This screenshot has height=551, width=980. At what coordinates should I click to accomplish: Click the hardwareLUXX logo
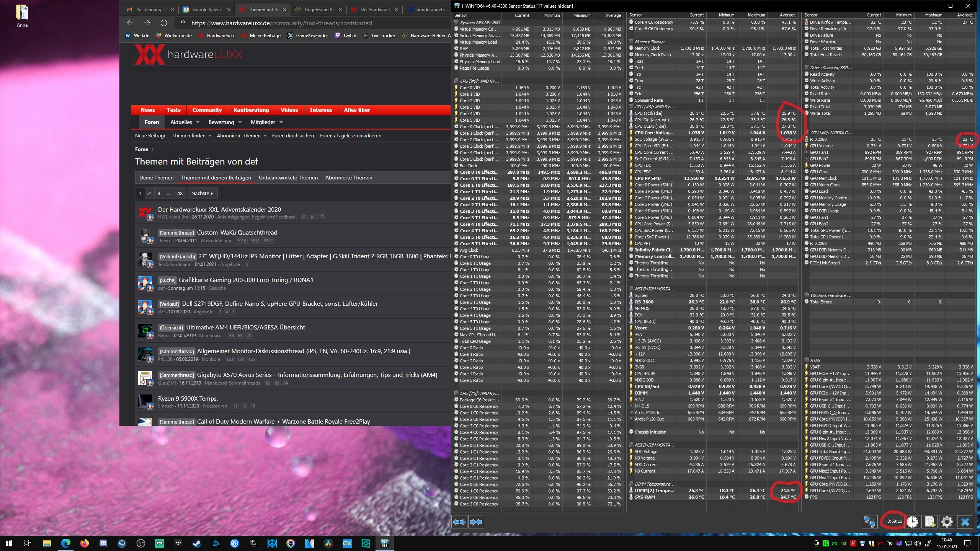click(188, 55)
